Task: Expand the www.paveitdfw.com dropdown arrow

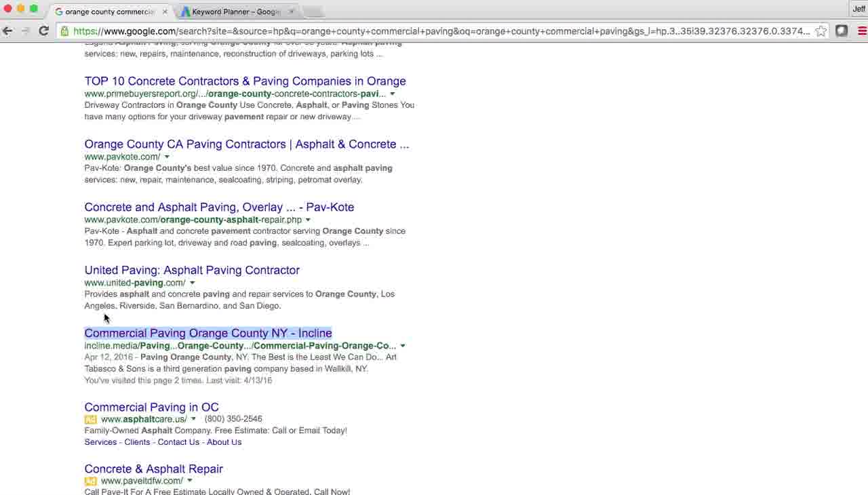Action: 189,481
